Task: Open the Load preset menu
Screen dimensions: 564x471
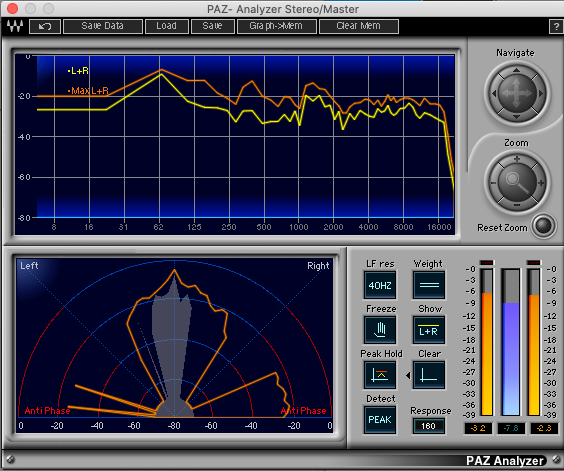Action: pos(167,26)
